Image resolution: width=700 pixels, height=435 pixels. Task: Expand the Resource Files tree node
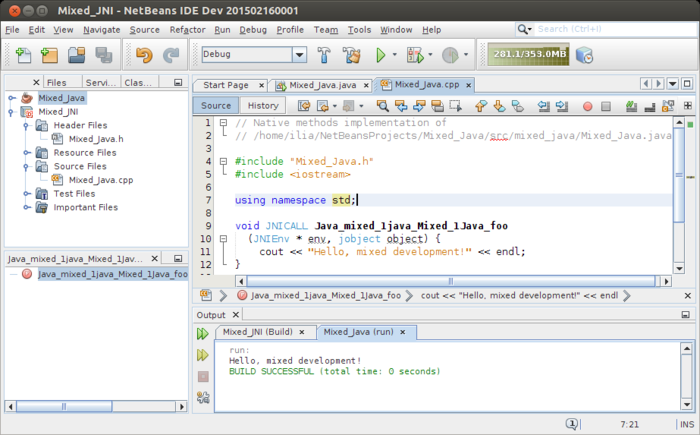coord(27,153)
